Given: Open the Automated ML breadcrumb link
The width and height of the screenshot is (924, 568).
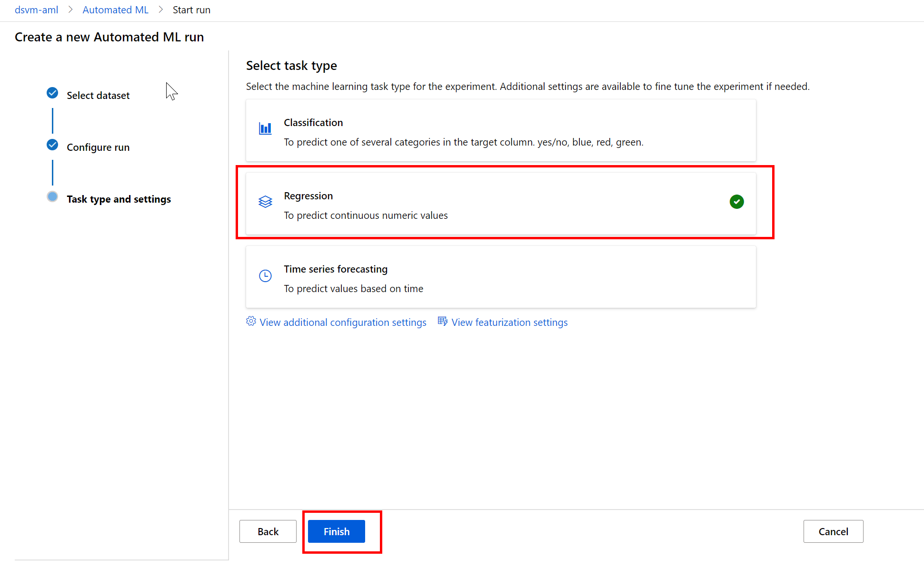Looking at the screenshot, I should pyautogui.click(x=115, y=10).
